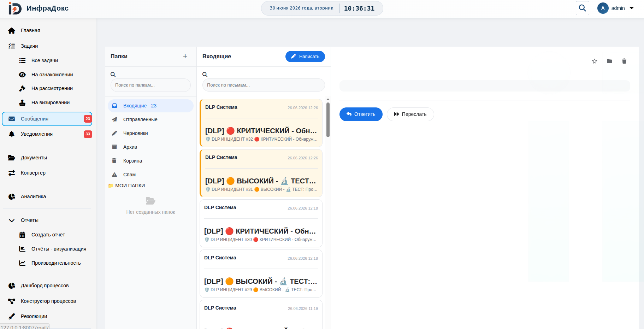Open DLP ИНЦИДЕНТ #32 message
This screenshot has height=329, width=644.
tap(261, 123)
